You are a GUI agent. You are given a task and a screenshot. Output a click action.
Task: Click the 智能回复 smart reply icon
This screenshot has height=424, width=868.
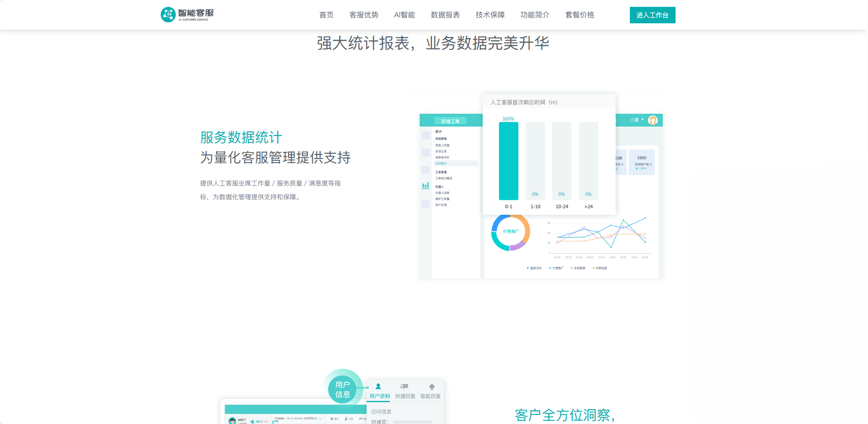click(x=431, y=387)
